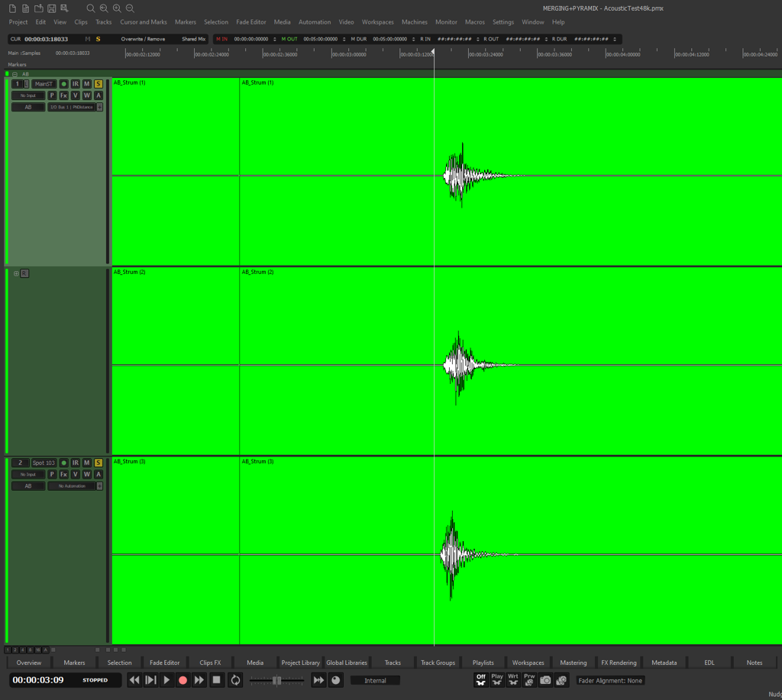Screen dimensions: 782x700
Task: Open the Clips menu
Action: 81,22
